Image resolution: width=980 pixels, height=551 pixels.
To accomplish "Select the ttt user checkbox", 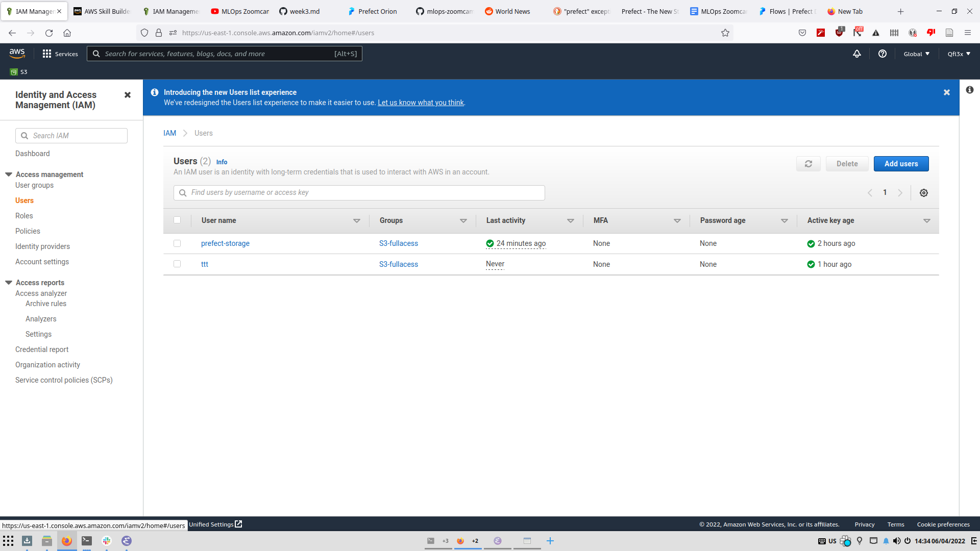I will [177, 264].
